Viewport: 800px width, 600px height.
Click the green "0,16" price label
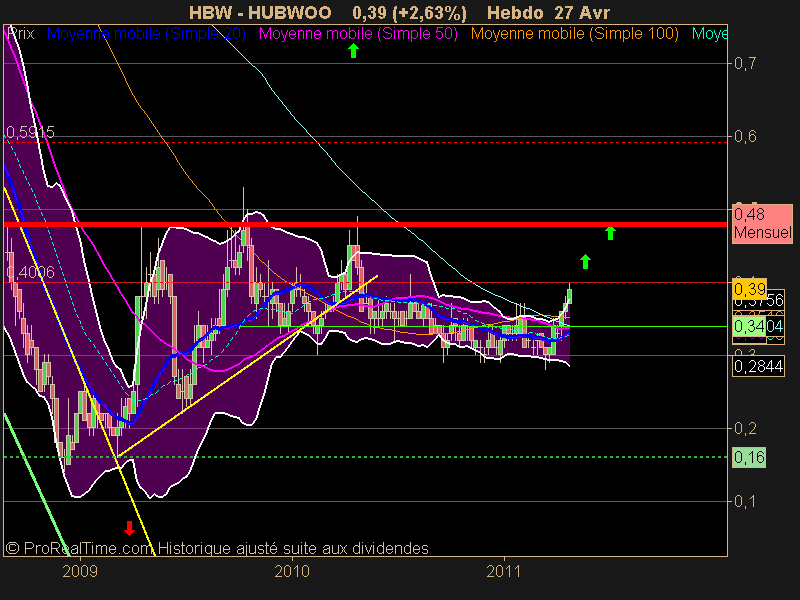pos(749,457)
